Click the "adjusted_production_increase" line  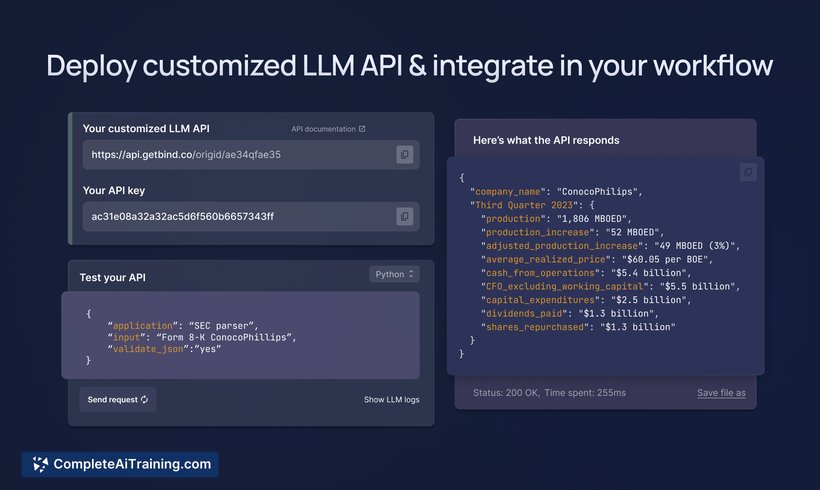pos(610,246)
